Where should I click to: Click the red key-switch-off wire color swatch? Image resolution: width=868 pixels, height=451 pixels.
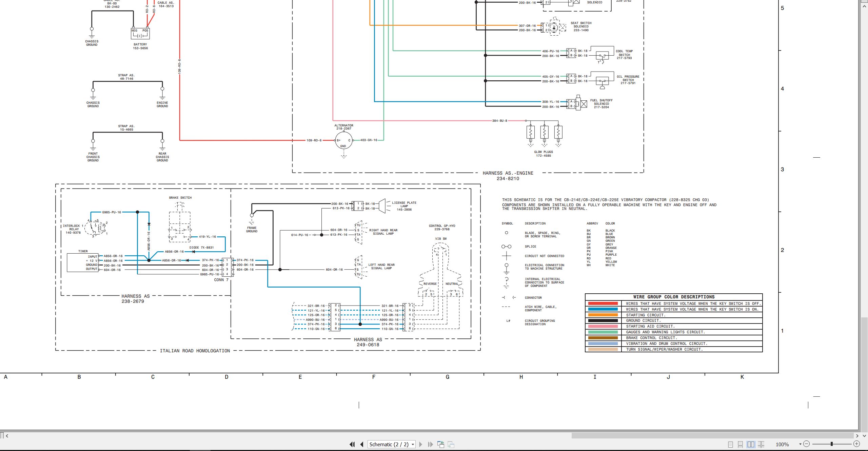coord(603,303)
